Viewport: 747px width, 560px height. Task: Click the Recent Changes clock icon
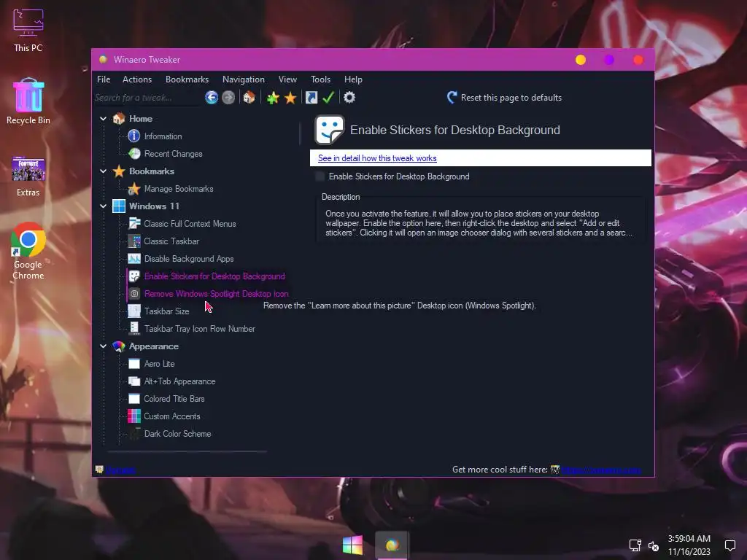(x=134, y=154)
